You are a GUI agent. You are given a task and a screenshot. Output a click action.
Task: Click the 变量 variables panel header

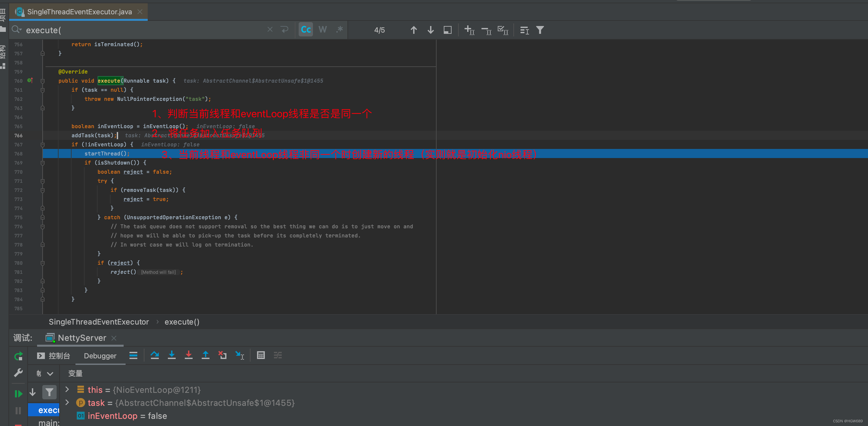(x=75, y=373)
